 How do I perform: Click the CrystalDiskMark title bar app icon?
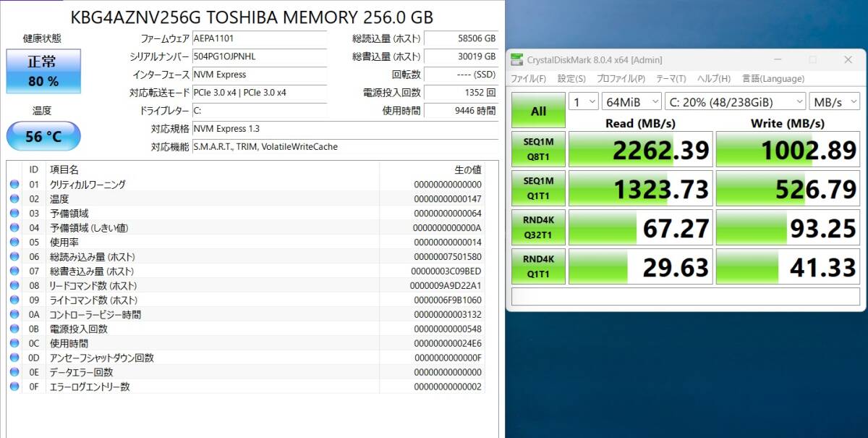click(516, 60)
